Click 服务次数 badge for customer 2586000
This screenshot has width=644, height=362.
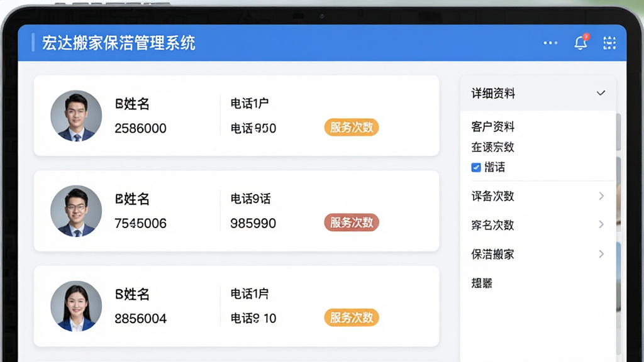(351, 128)
